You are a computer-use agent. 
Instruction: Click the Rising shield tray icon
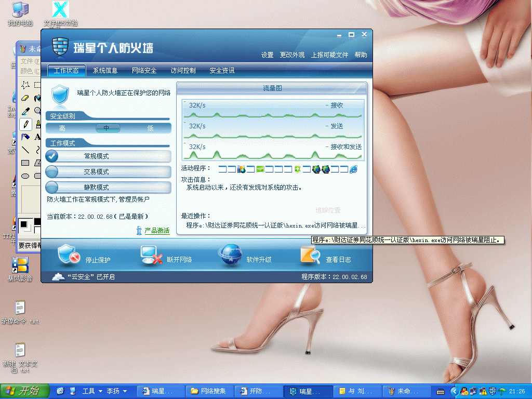[493, 391]
